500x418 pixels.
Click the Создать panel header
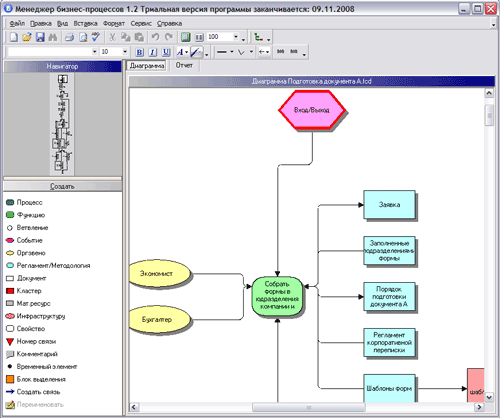click(62, 186)
